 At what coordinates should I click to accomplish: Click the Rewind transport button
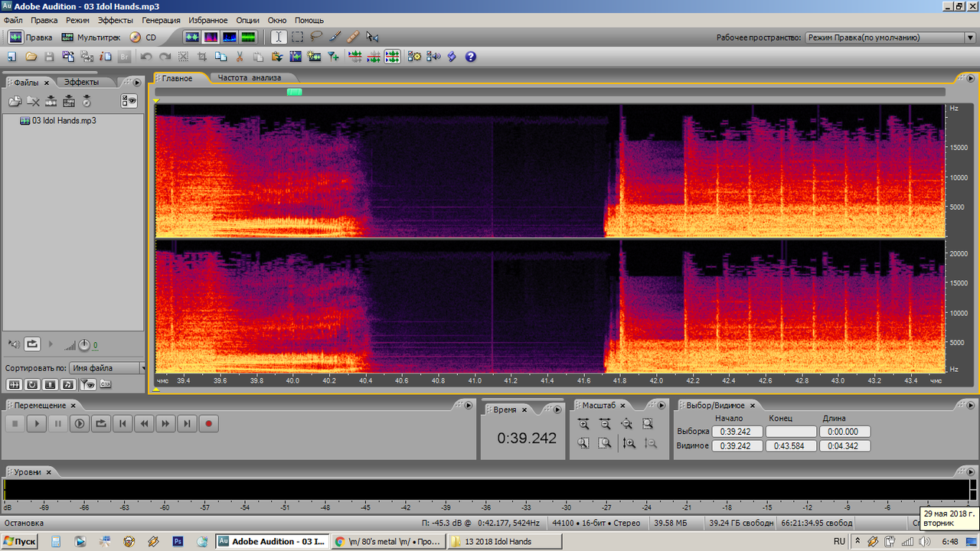pyautogui.click(x=144, y=423)
